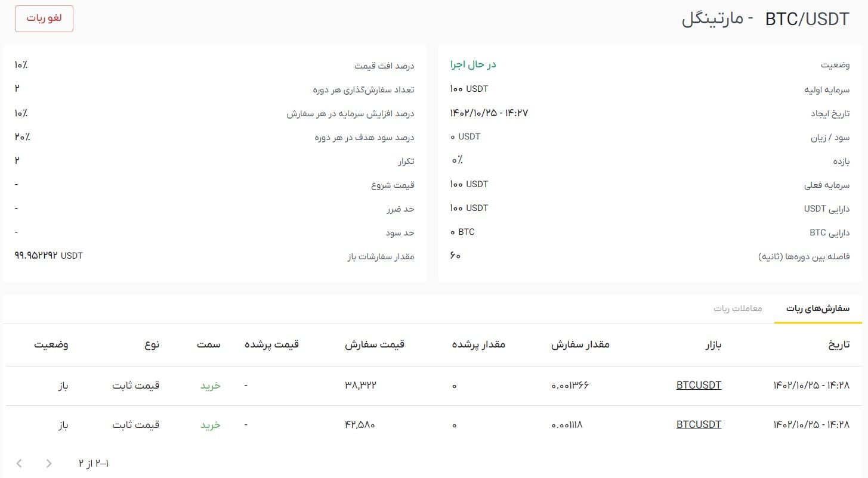Open BTCUSDT link in the 38,322 order row
The width and height of the screenshot is (868, 478).
(699, 385)
